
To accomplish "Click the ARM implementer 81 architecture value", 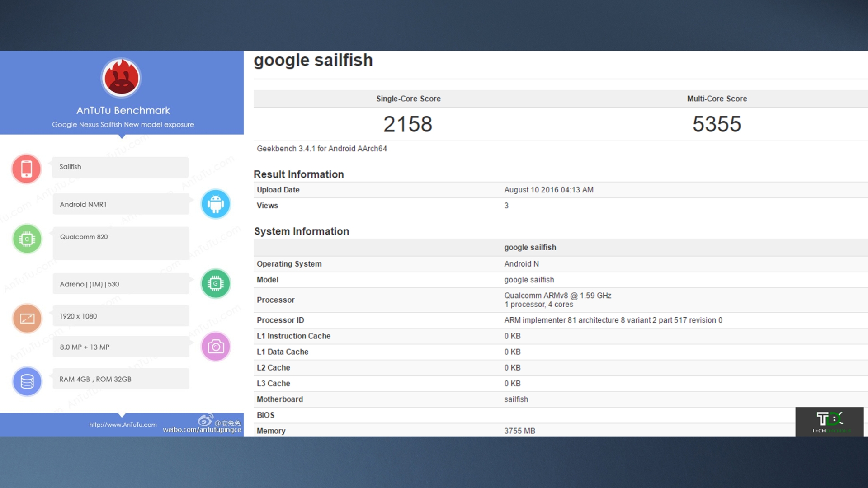I will pyautogui.click(x=613, y=320).
